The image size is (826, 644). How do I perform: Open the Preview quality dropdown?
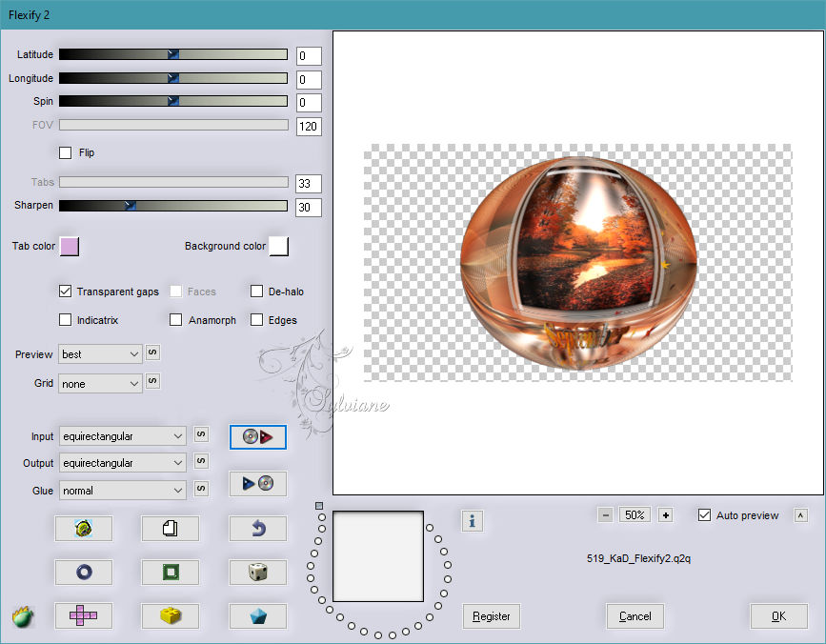point(101,354)
